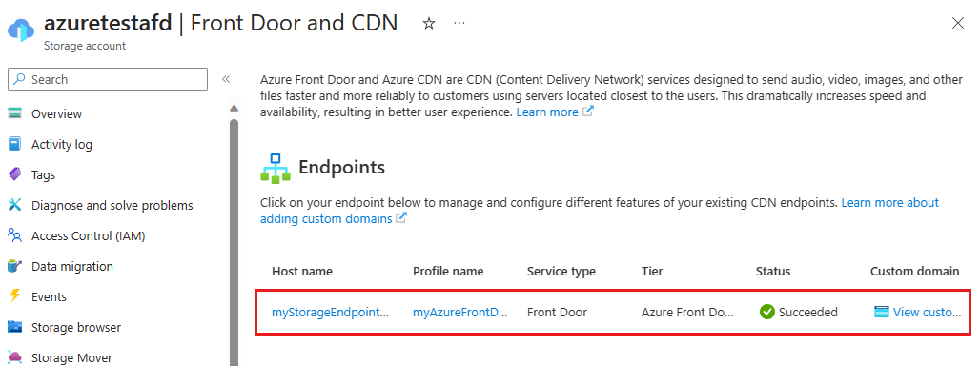Open the myAzureFrontD profile name link

459,313
